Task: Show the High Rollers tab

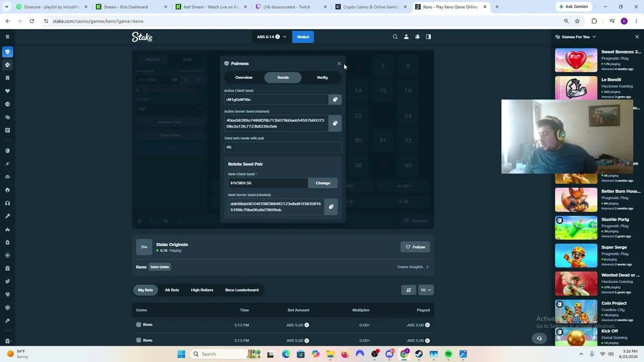Action: [x=202, y=290]
